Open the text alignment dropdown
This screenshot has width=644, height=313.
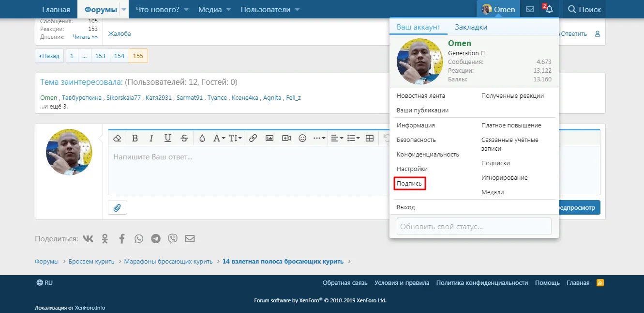[x=337, y=138]
